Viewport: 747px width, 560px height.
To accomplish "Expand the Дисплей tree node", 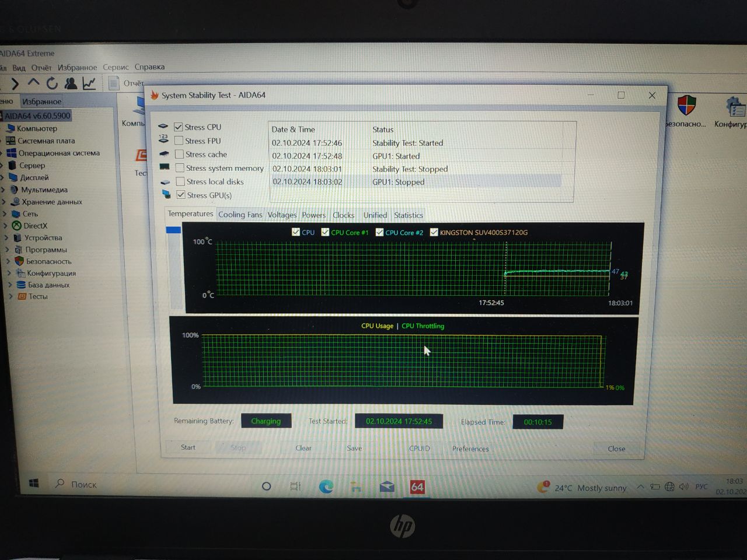I will pyautogui.click(x=4, y=178).
